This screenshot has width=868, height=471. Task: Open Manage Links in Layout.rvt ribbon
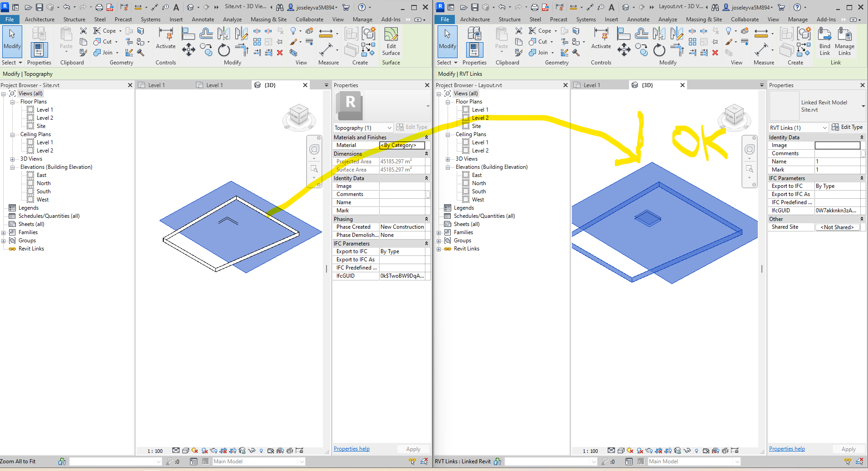point(844,41)
